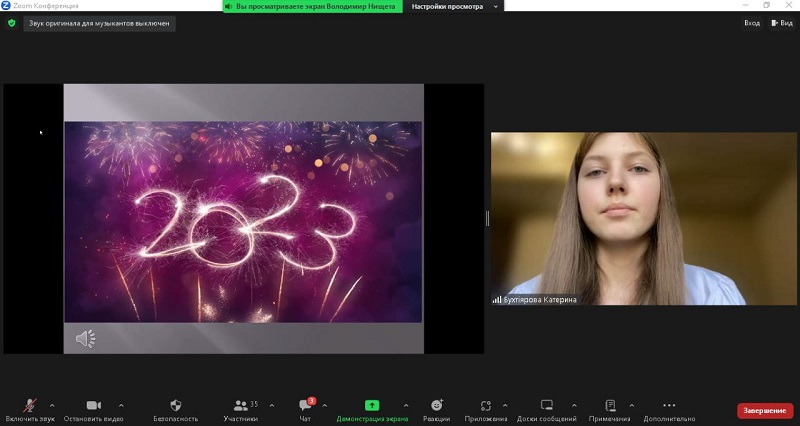Select Бухтіярова Катерина video tile
Image resolution: width=800 pixels, height=426 pixels.
(x=643, y=218)
